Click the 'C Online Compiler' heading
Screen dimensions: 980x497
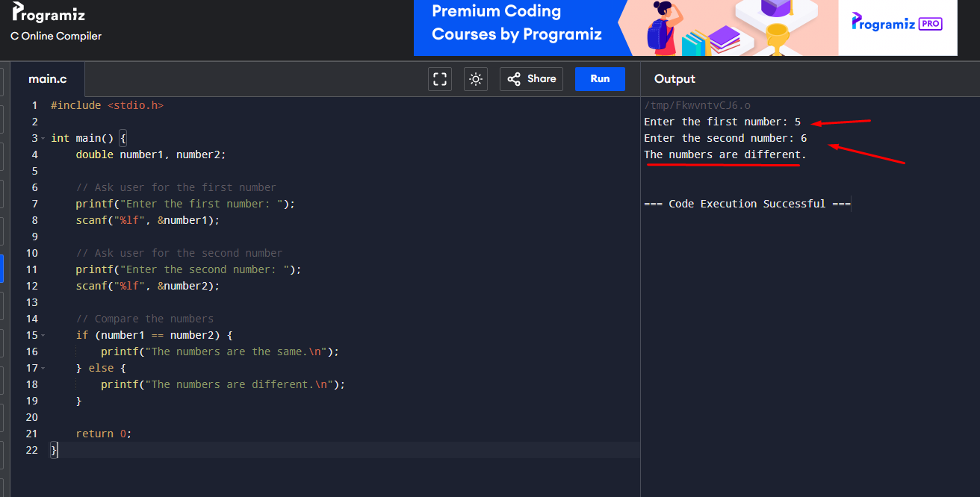[x=56, y=36]
